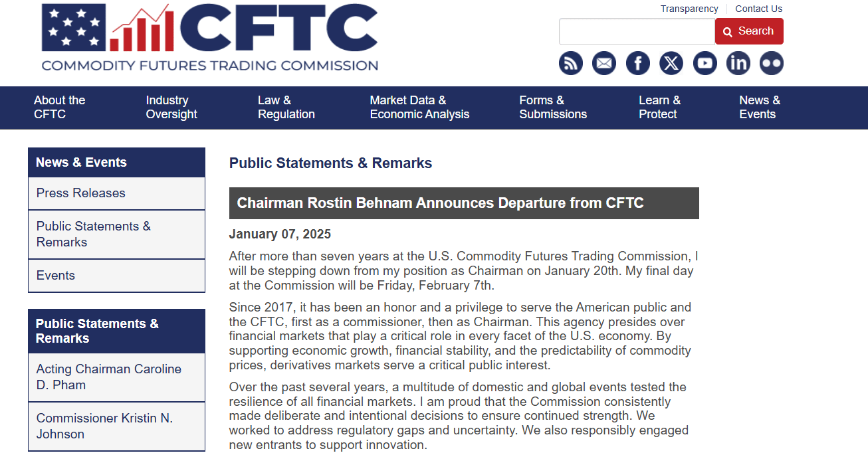This screenshot has width=868, height=453.
Task: Open the Learn & Protect menu
Action: (x=659, y=107)
